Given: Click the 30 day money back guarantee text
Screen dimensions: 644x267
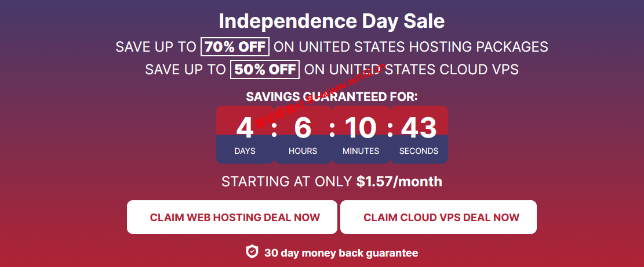Looking at the screenshot, I should pos(341,252).
